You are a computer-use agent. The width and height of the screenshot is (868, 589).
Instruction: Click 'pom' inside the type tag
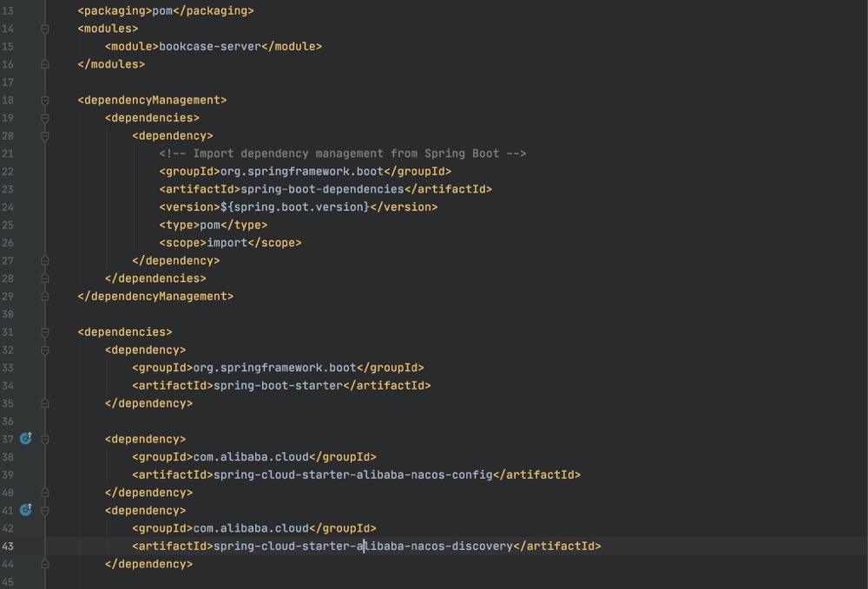(210, 225)
